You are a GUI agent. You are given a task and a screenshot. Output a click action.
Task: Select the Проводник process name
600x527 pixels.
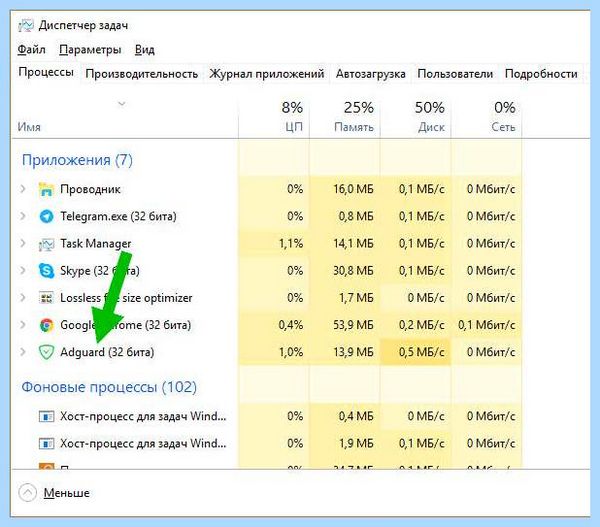pos(90,189)
